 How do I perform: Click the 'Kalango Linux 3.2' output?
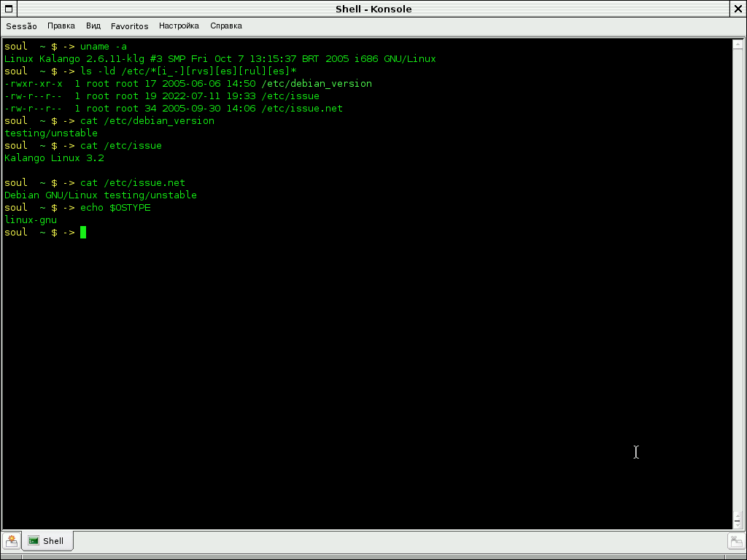click(x=54, y=157)
